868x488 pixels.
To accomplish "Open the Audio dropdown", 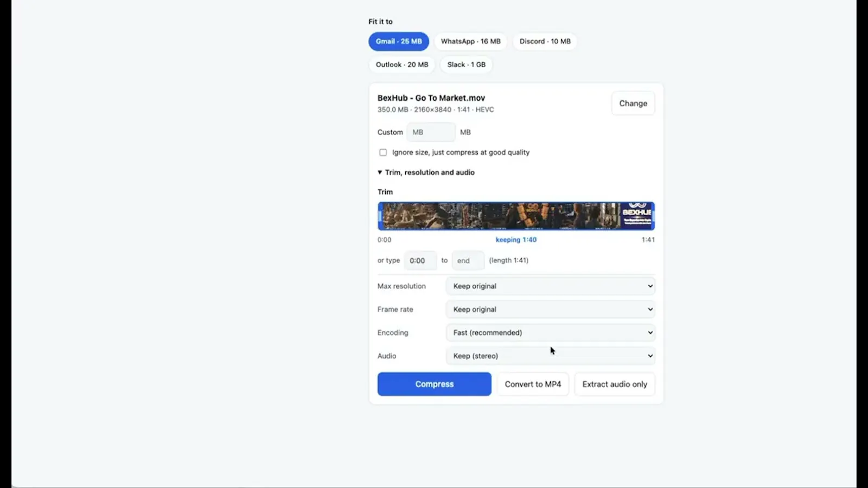I will tap(550, 356).
